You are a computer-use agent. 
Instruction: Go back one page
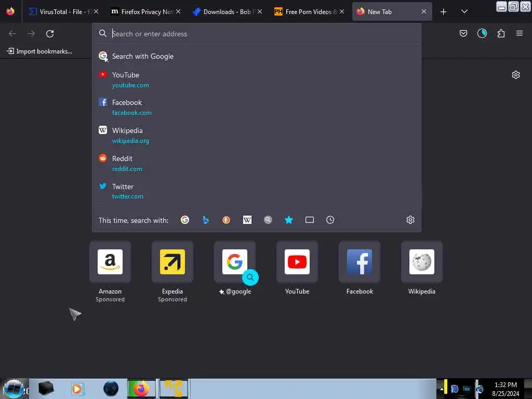coord(12,34)
